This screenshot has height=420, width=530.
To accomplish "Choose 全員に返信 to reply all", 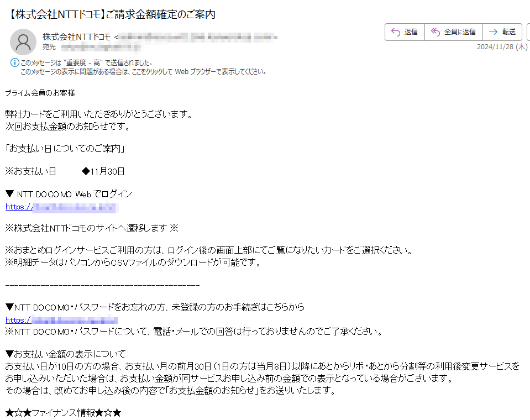I will click(454, 32).
